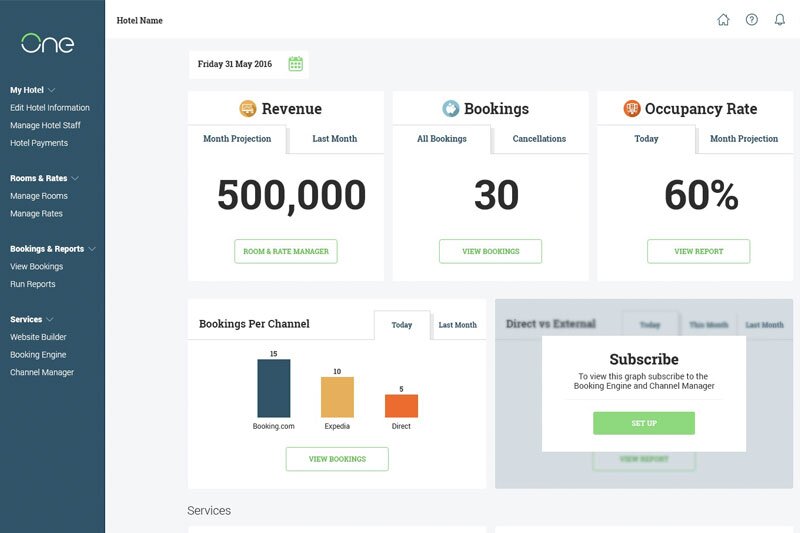Click Room & Rate Manager button

286,251
